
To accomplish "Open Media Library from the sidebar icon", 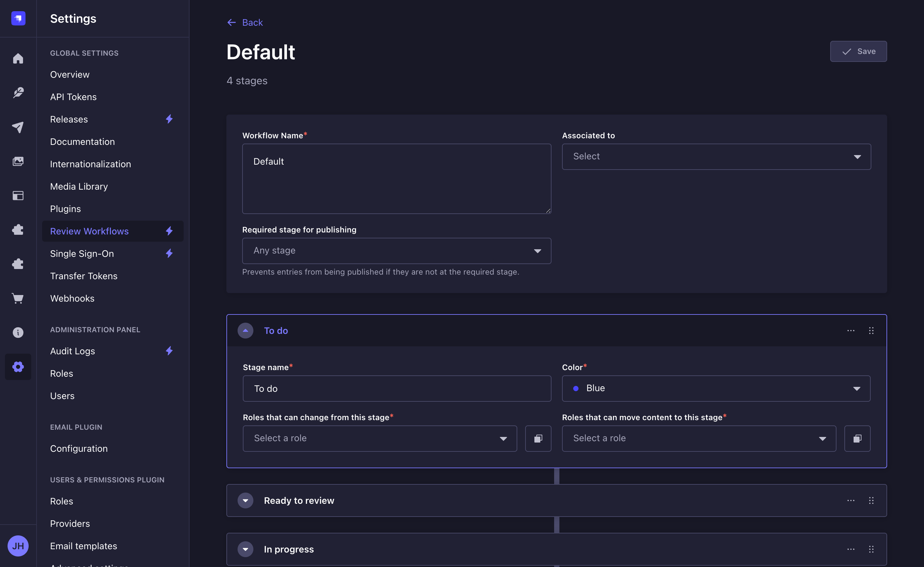I will [18, 161].
